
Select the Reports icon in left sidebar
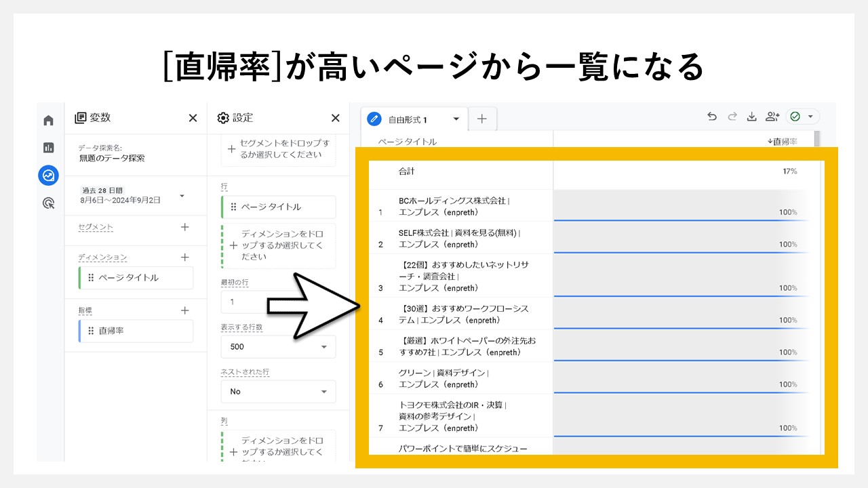click(x=48, y=146)
